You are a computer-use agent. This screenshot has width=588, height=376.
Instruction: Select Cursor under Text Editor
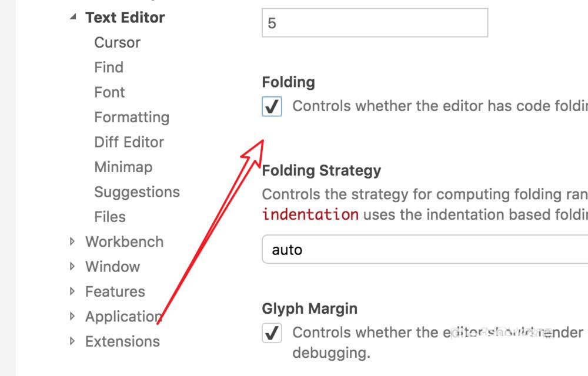117,42
